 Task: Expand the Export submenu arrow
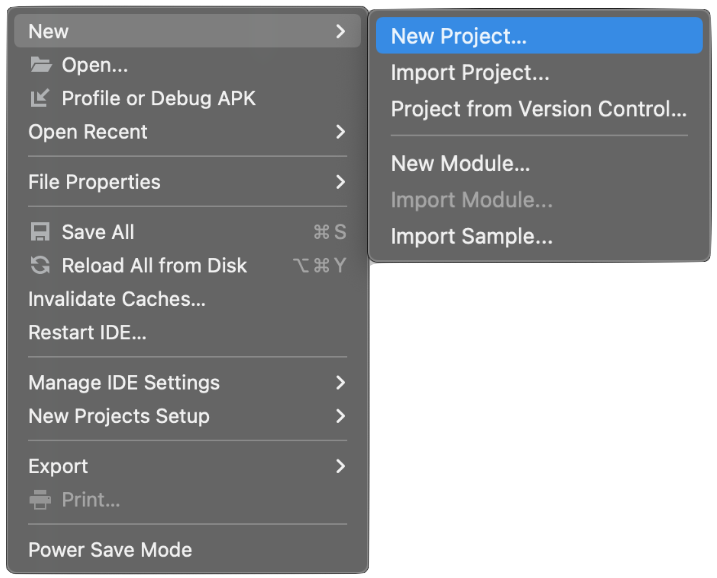point(340,466)
